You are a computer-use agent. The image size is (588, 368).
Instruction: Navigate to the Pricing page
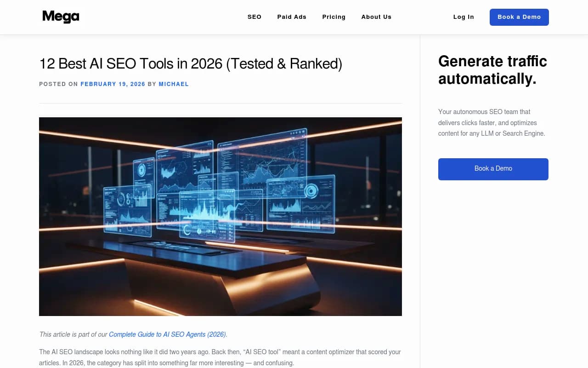click(334, 17)
